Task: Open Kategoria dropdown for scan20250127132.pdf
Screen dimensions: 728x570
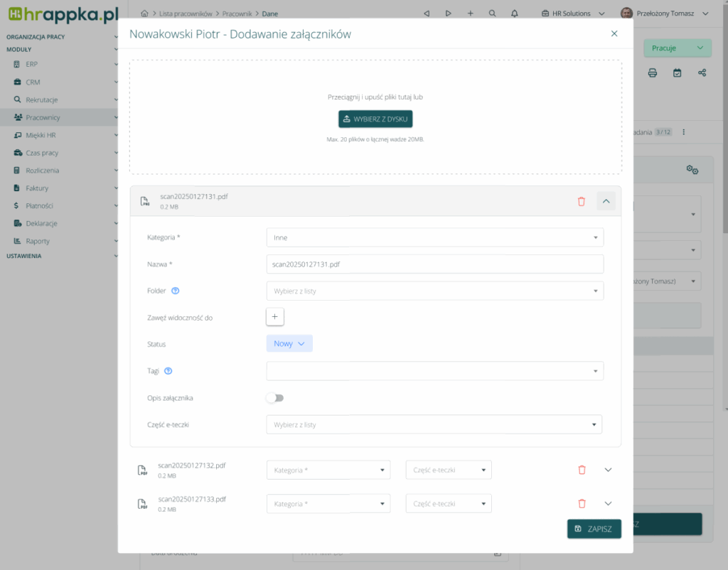Action: (328, 470)
